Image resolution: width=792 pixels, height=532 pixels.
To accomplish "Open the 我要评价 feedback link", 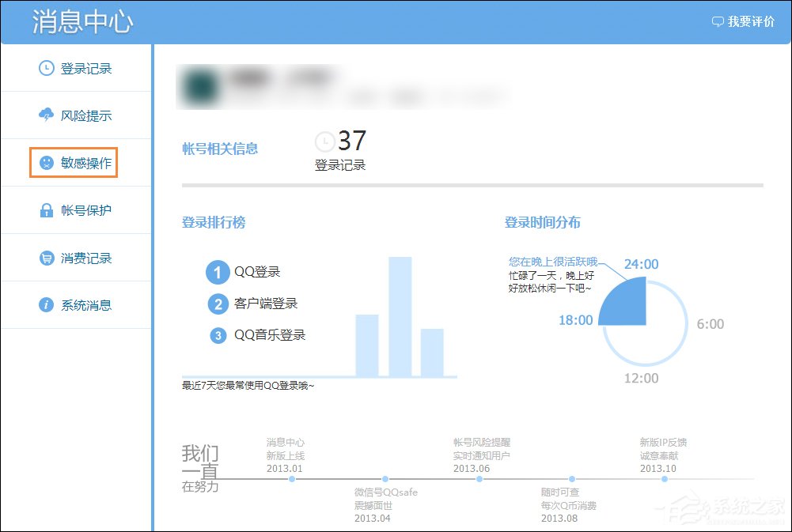I will pyautogui.click(x=748, y=21).
